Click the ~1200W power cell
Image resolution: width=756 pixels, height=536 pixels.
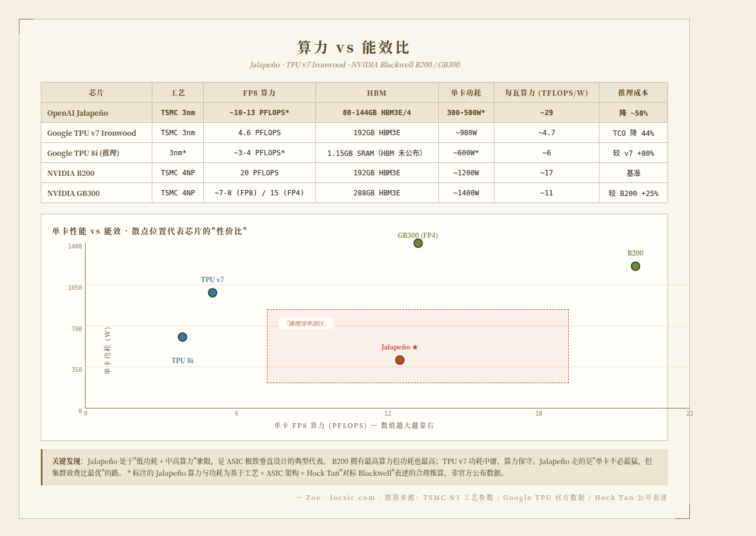(466, 173)
